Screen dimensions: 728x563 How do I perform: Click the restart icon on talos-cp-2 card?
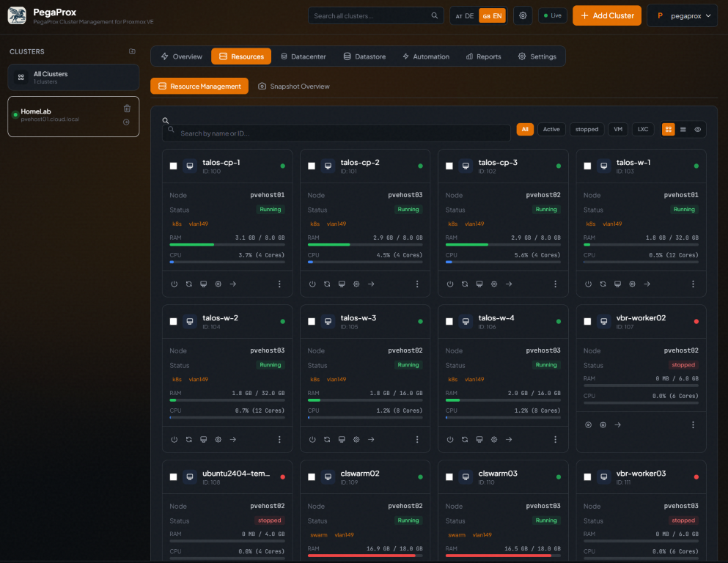[x=327, y=284]
